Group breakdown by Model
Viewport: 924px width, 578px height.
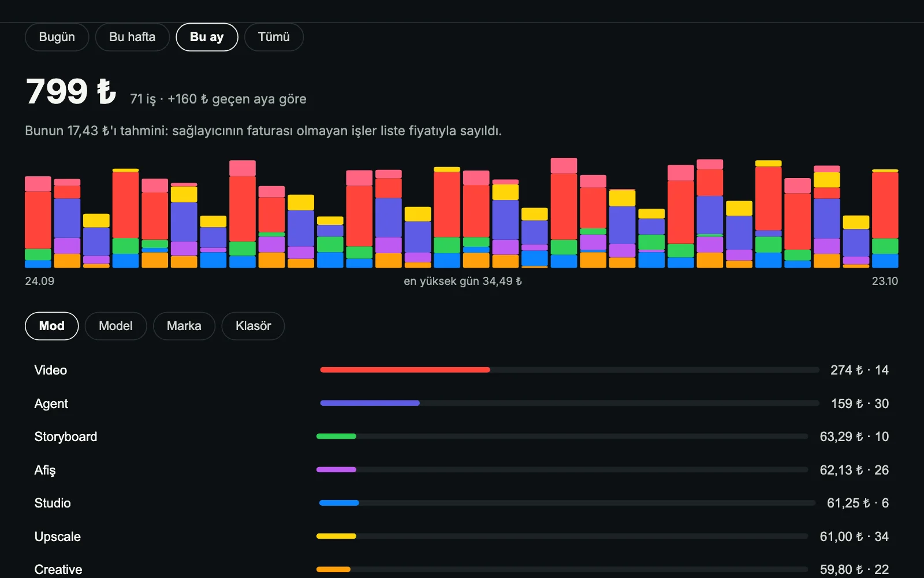tap(115, 326)
